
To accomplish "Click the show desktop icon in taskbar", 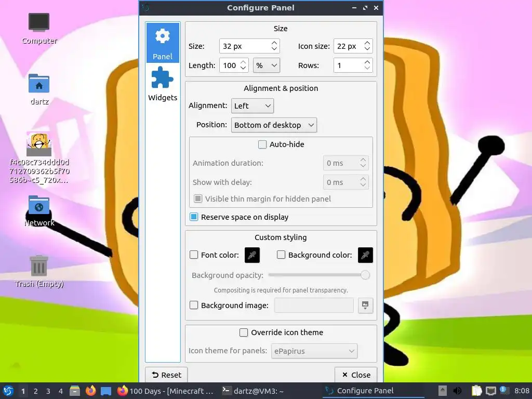I will [x=106, y=391].
